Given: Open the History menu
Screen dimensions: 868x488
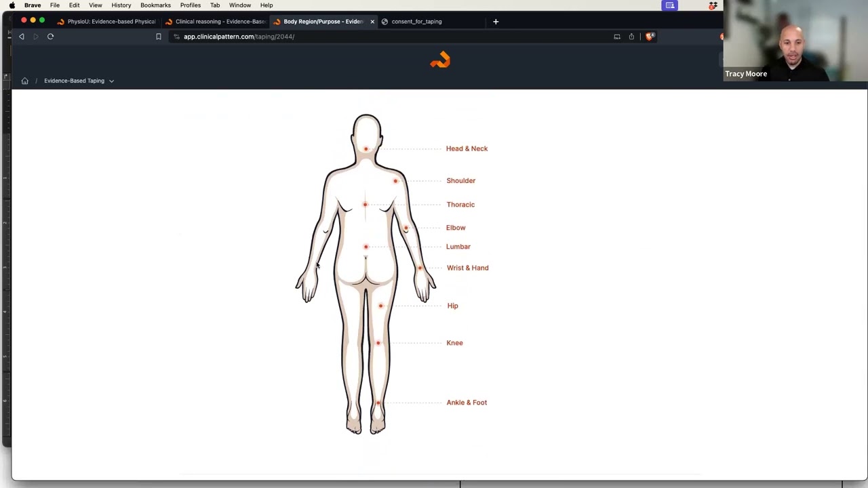Looking at the screenshot, I should [x=121, y=5].
